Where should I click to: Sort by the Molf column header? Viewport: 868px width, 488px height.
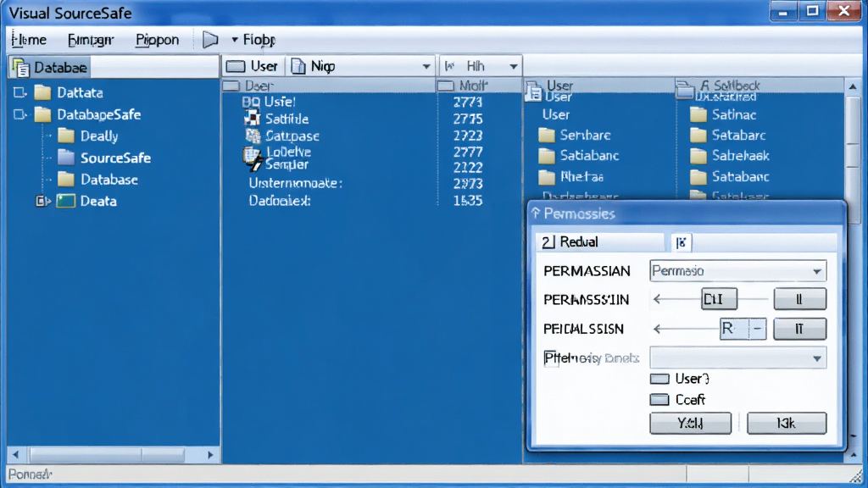click(x=480, y=86)
